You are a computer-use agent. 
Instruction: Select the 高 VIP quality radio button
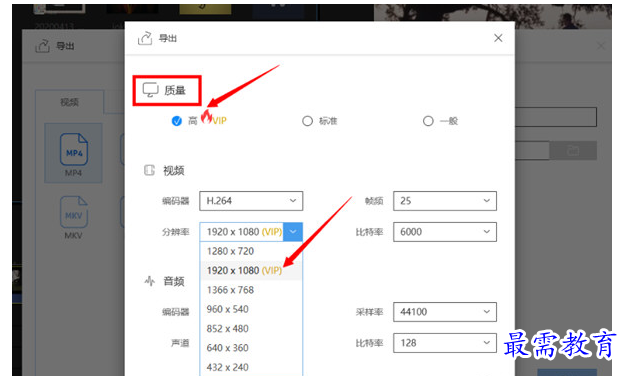click(177, 121)
